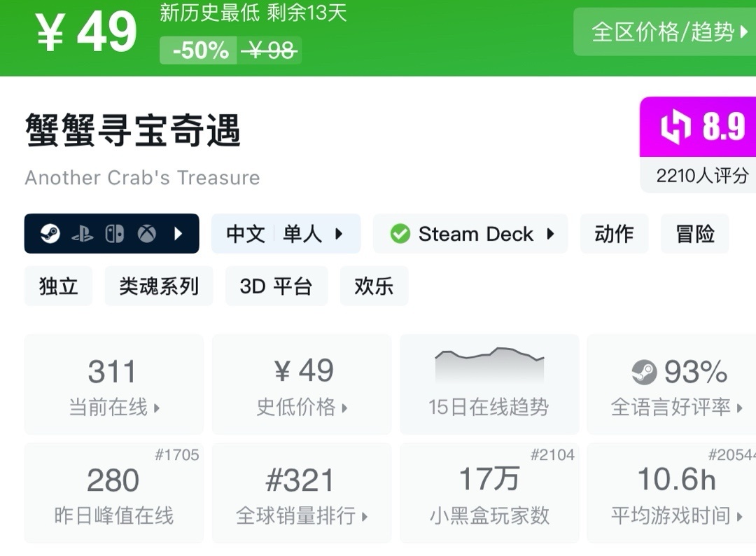Click the Xbox platform icon
Screen dimensions: 756x556
147,234
